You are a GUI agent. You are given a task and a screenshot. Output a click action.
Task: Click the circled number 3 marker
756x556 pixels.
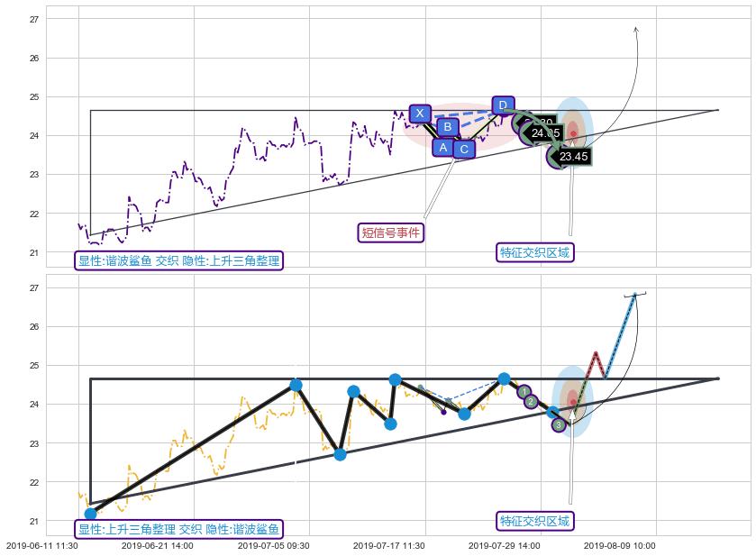coord(559,424)
